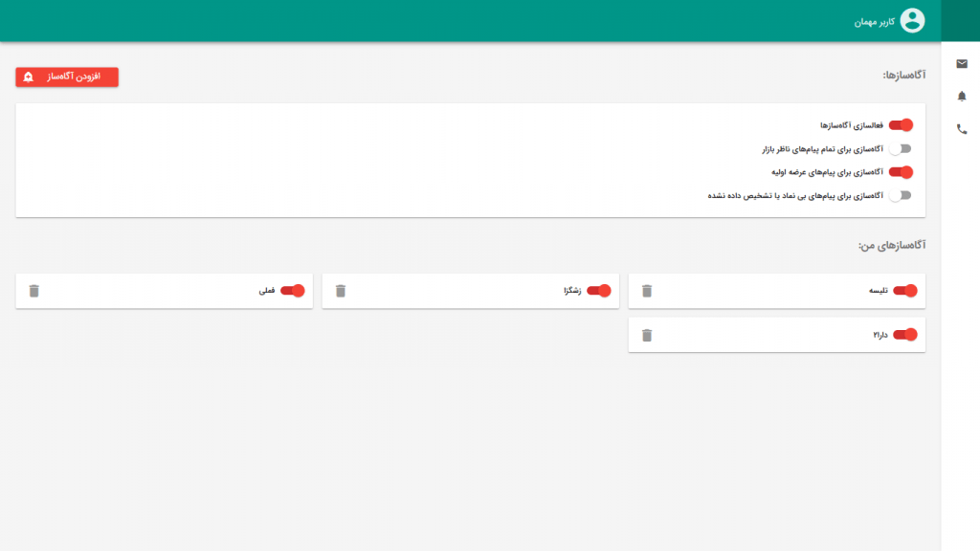
Task: Open the messages envelope icon in sidebar
Action: (962, 64)
